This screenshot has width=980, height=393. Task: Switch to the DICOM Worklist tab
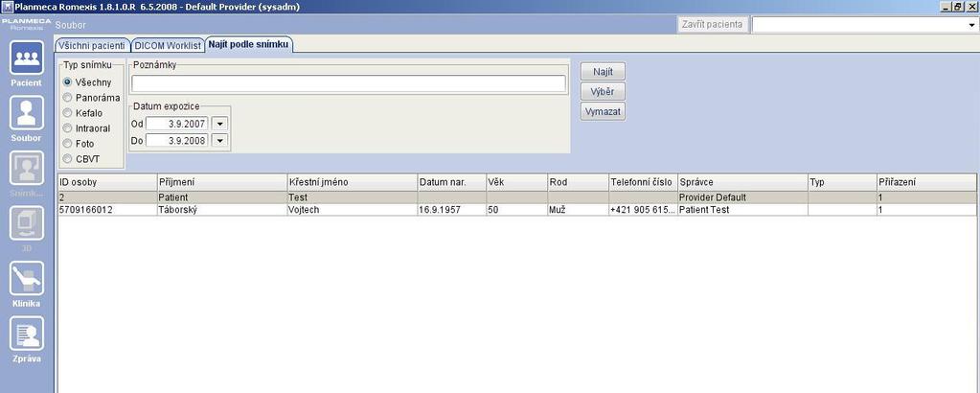pyautogui.click(x=168, y=46)
